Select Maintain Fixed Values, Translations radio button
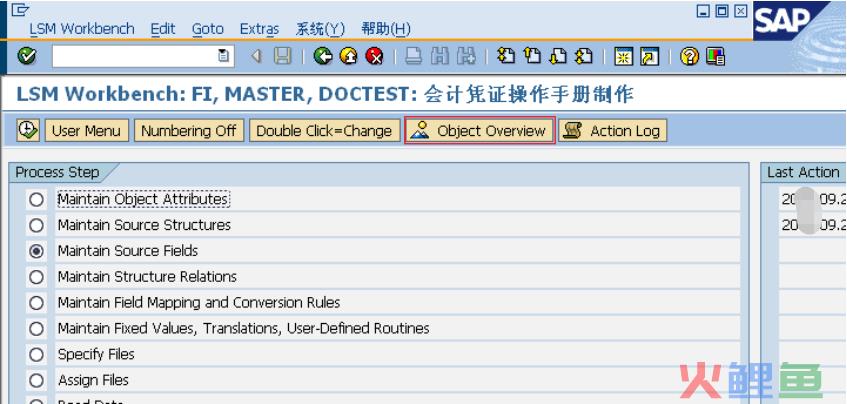Screen dimensions: 847x404 pos(36,329)
